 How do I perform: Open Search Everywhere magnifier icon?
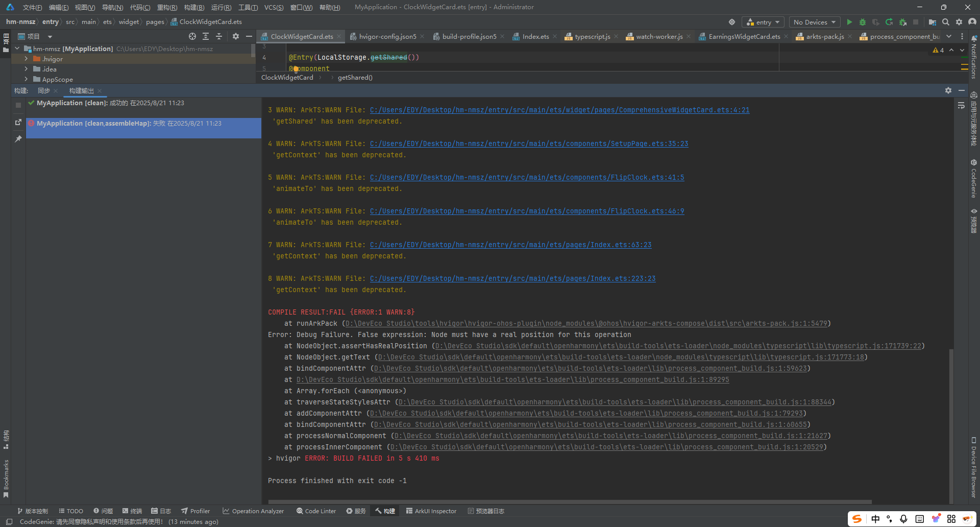coord(946,22)
